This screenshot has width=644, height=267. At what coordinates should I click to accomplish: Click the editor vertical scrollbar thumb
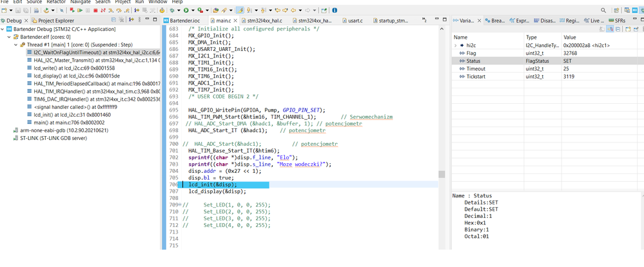(442, 174)
